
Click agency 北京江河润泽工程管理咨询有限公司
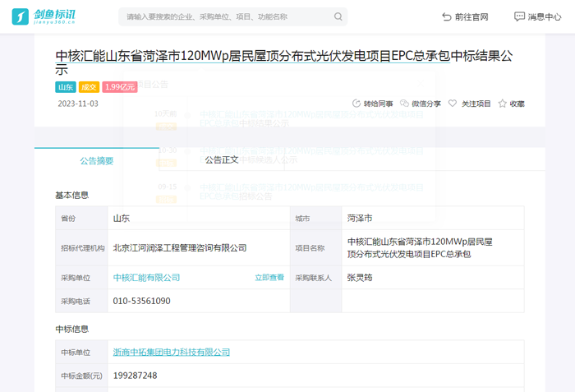coord(180,248)
